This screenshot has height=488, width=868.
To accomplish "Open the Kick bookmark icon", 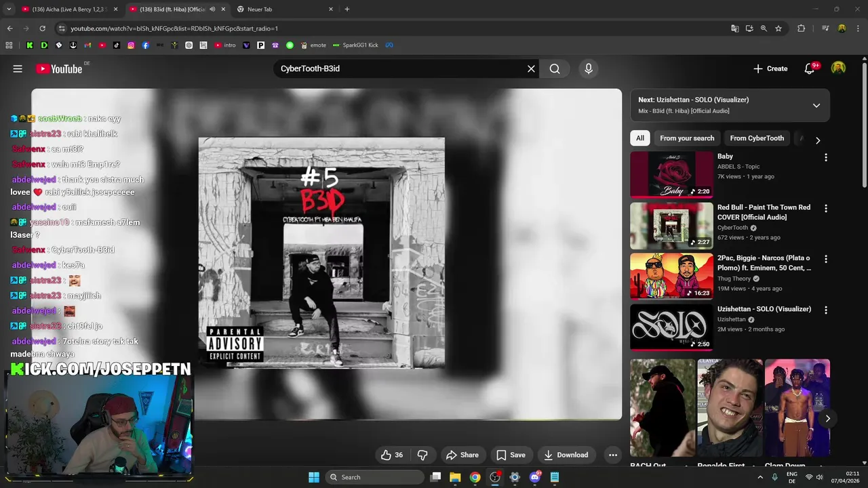I will click(x=29, y=45).
